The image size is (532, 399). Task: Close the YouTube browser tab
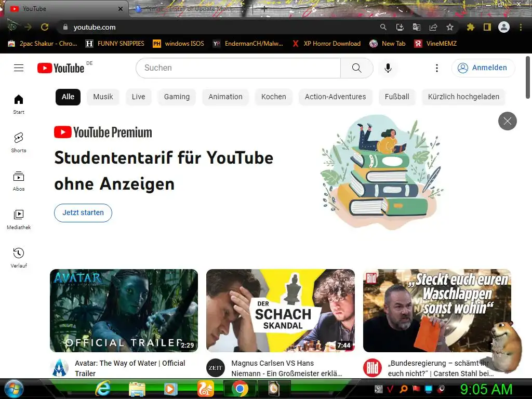tap(121, 9)
